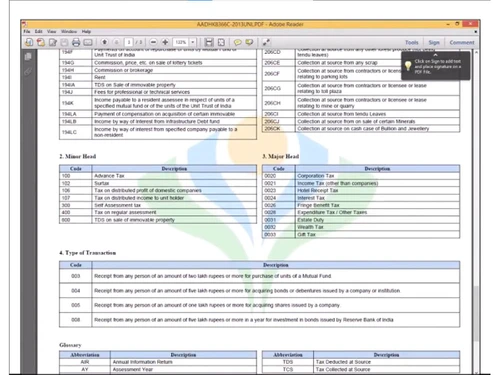The height and width of the screenshot is (375, 500).
Task: Click the 'Hotel Receipt Tax' cell
Action: 377,191
